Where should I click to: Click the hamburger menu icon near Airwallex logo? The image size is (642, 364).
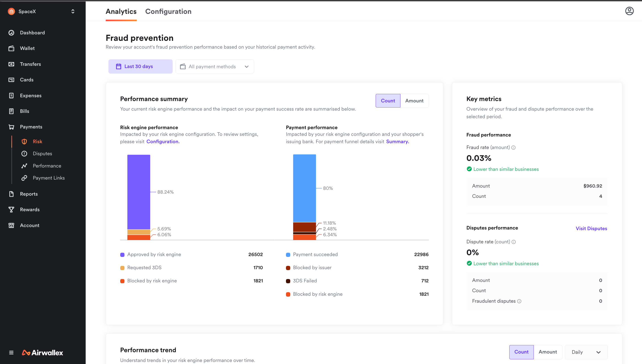[11, 352]
